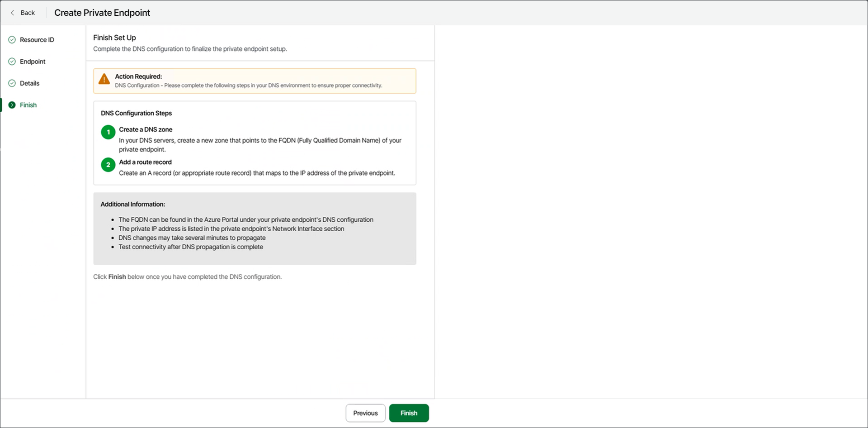Click the Back navigation link
This screenshot has width=868, height=428.
(28, 13)
